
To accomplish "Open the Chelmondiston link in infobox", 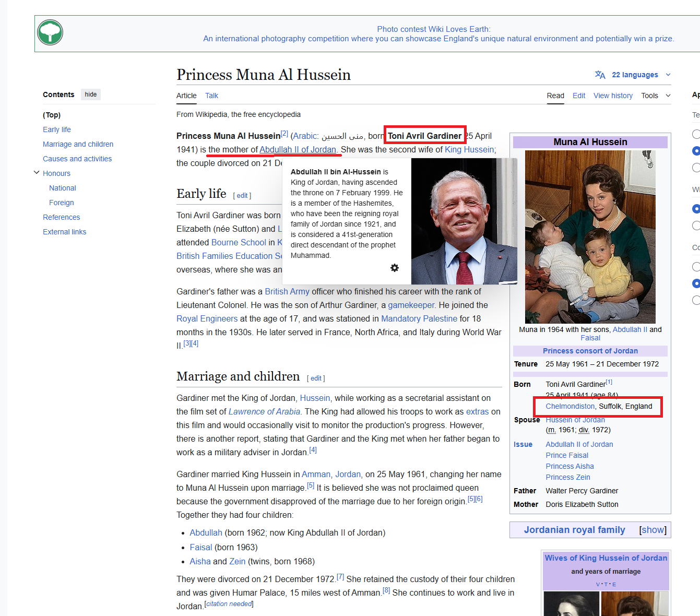I will (x=570, y=406).
